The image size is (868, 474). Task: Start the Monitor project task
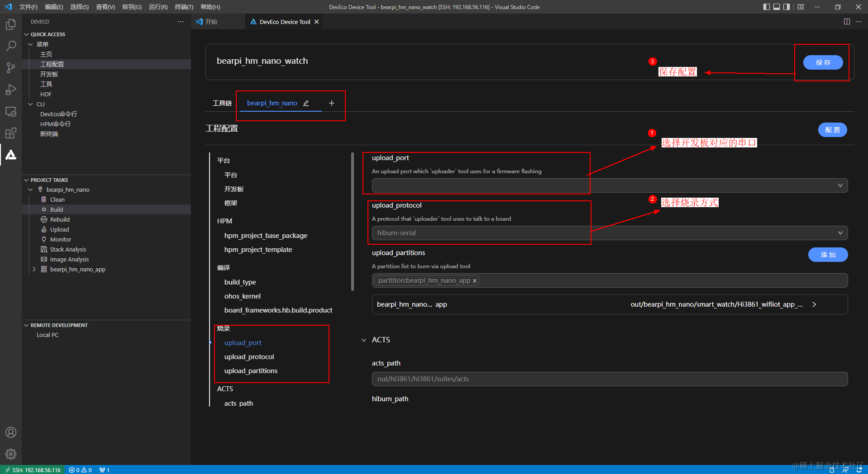61,239
